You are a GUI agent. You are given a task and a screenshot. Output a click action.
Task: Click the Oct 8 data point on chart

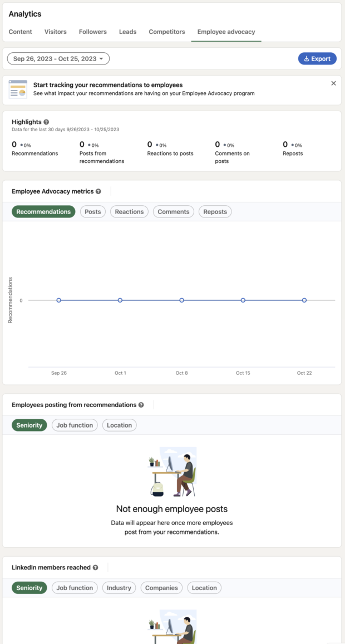pyautogui.click(x=181, y=300)
